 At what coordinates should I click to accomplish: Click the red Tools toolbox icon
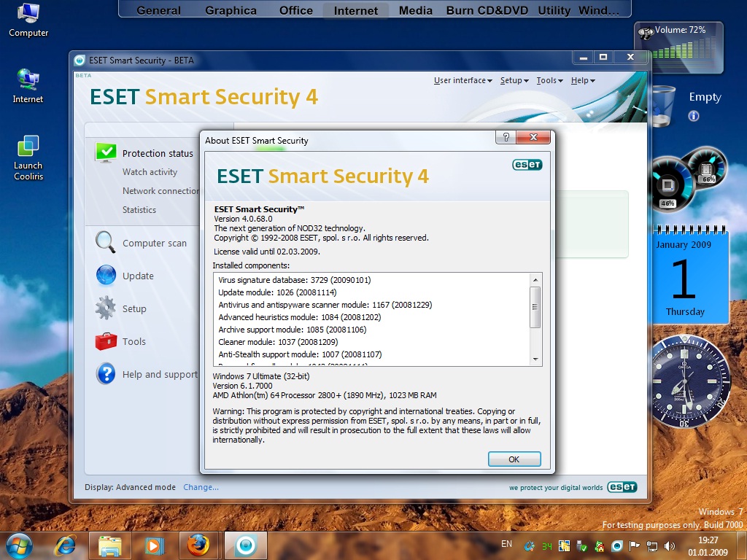pos(106,341)
